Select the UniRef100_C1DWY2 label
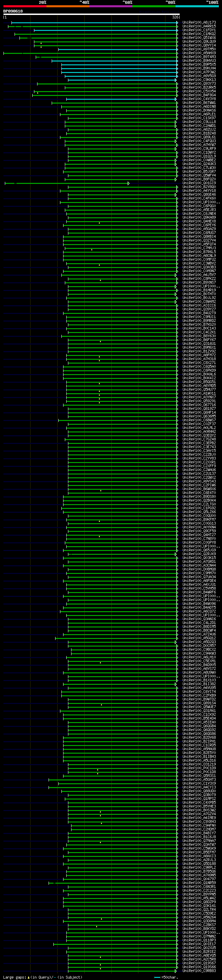 point(199,152)
